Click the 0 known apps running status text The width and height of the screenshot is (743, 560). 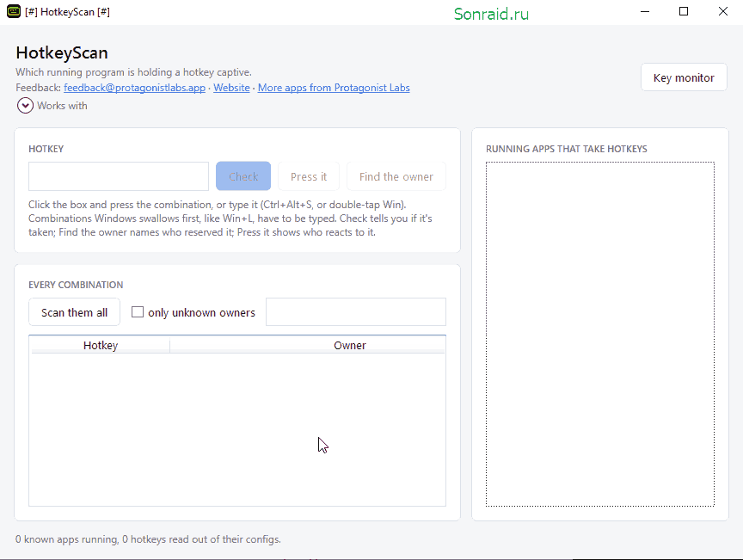(148, 539)
